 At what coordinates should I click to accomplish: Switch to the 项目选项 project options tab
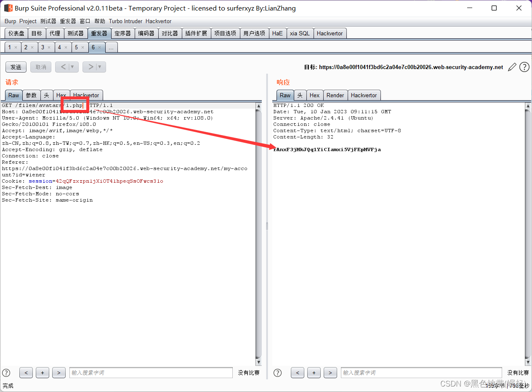point(225,33)
